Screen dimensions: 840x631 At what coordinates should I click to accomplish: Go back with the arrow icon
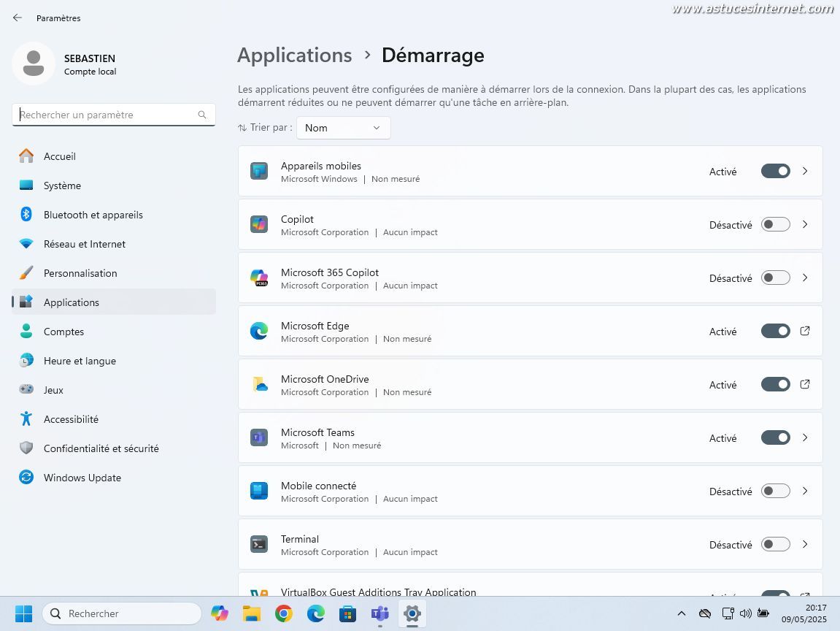[x=17, y=18]
